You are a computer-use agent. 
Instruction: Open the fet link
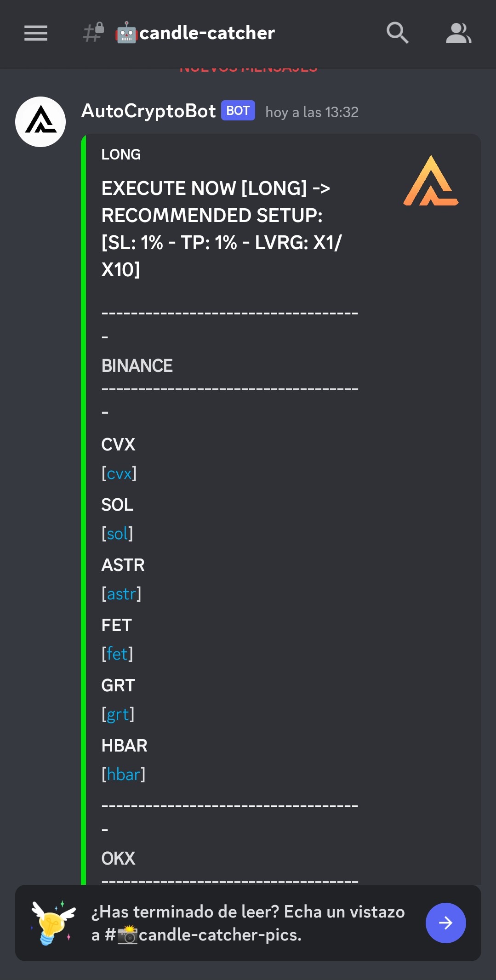(x=117, y=654)
